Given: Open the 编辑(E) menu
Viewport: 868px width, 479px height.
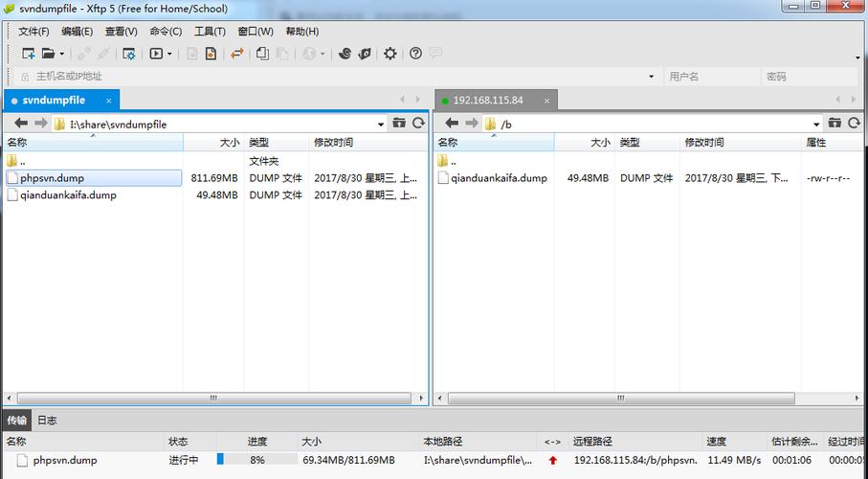Looking at the screenshot, I should (77, 32).
